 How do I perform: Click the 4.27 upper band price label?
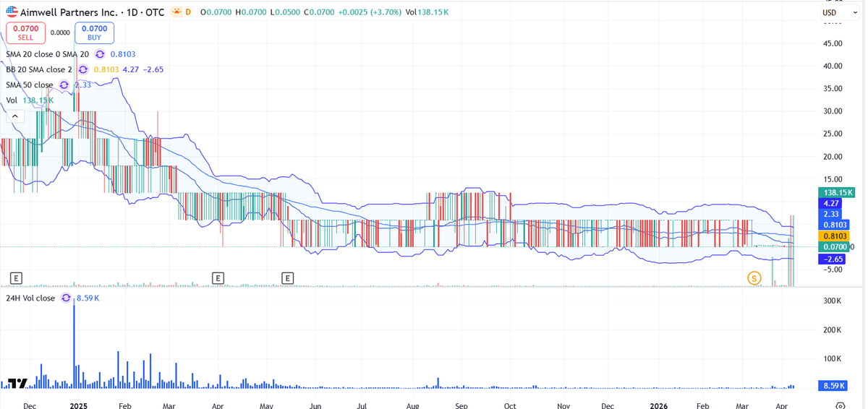[831, 204]
